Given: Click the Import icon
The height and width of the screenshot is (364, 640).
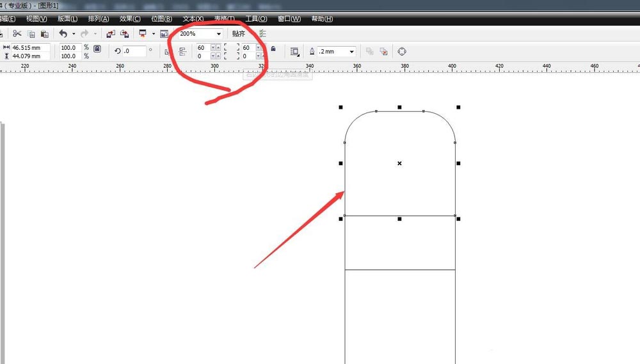Looking at the screenshot, I should (x=111, y=34).
